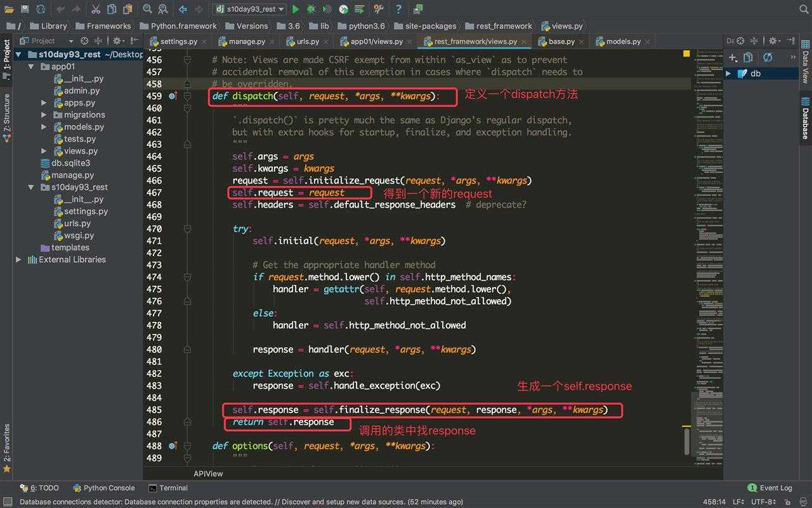Screen dimensions: 812x508
Task: Toggle the 2: Favorites side tool button
Action: pyautogui.click(x=6, y=448)
